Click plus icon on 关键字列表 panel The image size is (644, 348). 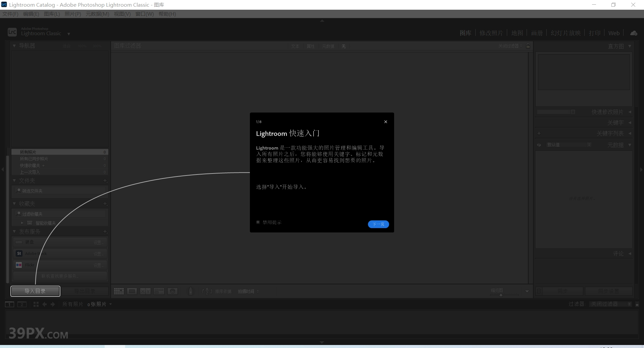tap(539, 133)
